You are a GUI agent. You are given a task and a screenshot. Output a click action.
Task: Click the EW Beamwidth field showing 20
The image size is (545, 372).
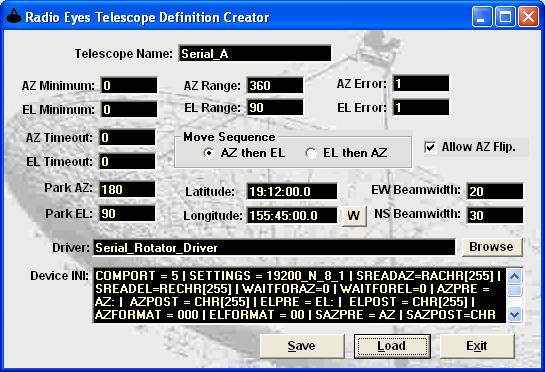click(x=495, y=191)
